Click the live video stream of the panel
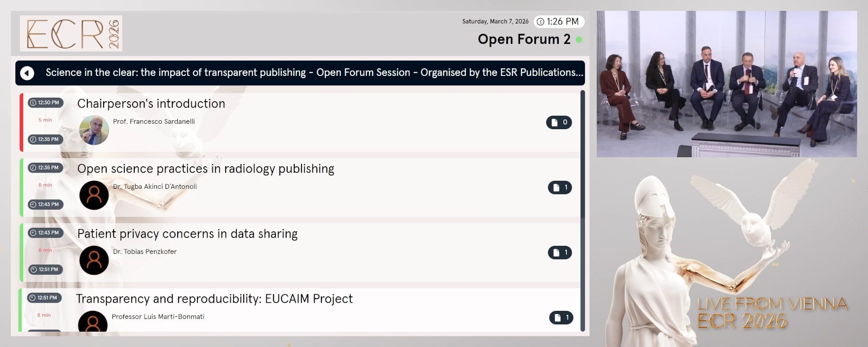Viewport: 868px width, 347px height. tap(726, 84)
